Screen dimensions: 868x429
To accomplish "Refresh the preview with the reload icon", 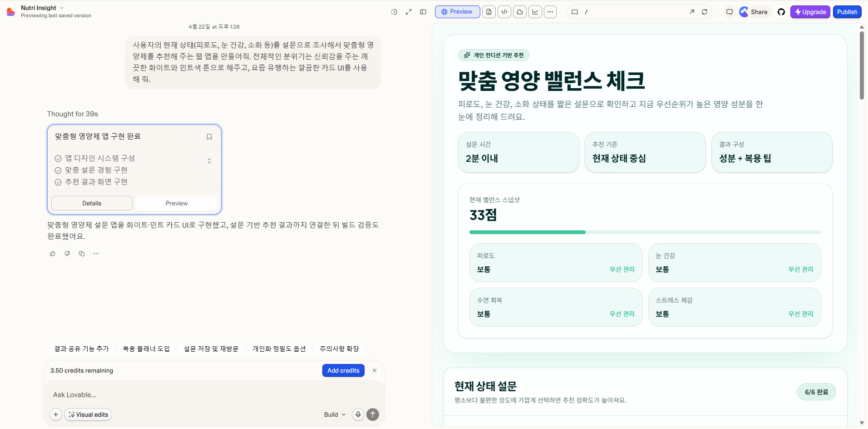I will click(705, 12).
